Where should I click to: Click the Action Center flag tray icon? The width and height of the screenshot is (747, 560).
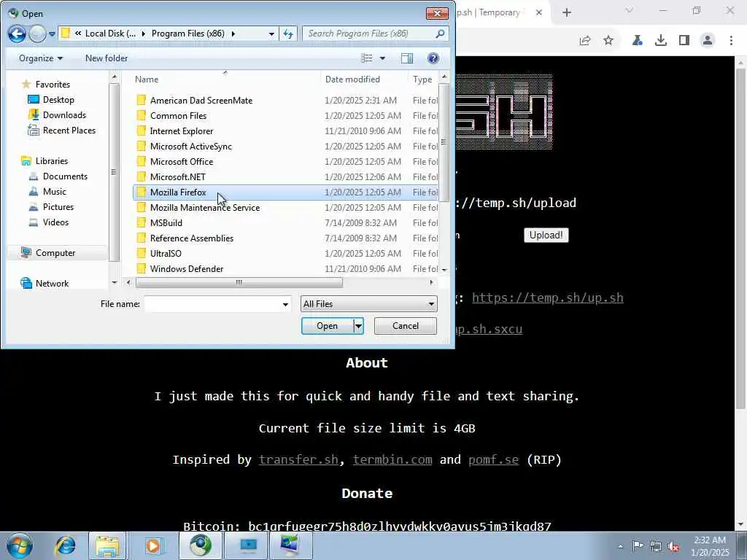click(x=638, y=545)
